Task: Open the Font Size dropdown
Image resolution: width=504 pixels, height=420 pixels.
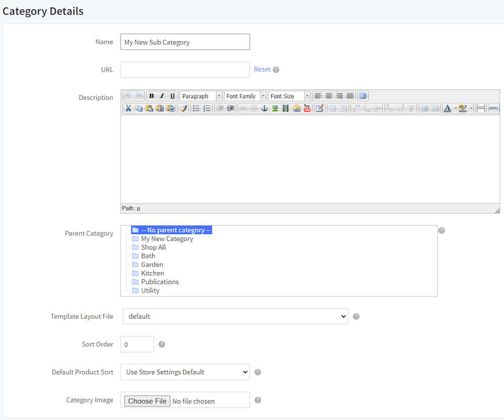Action: point(290,96)
